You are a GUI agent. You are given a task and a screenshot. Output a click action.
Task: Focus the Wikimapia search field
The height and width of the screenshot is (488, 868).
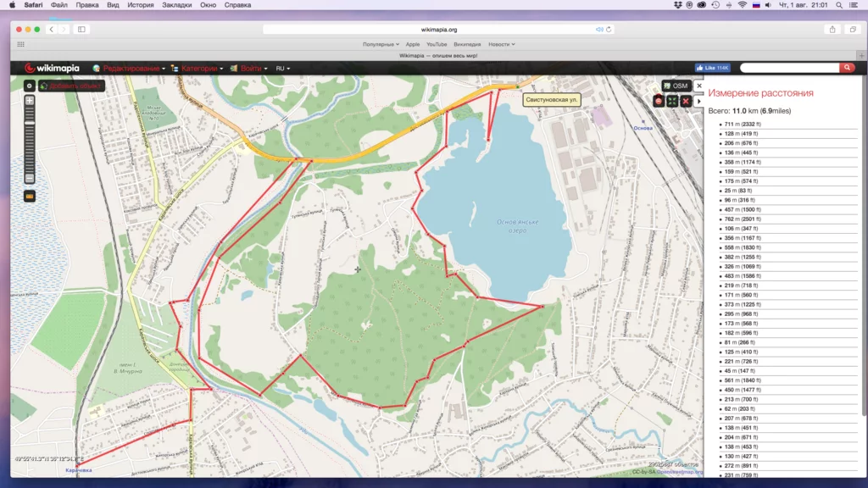790,68
